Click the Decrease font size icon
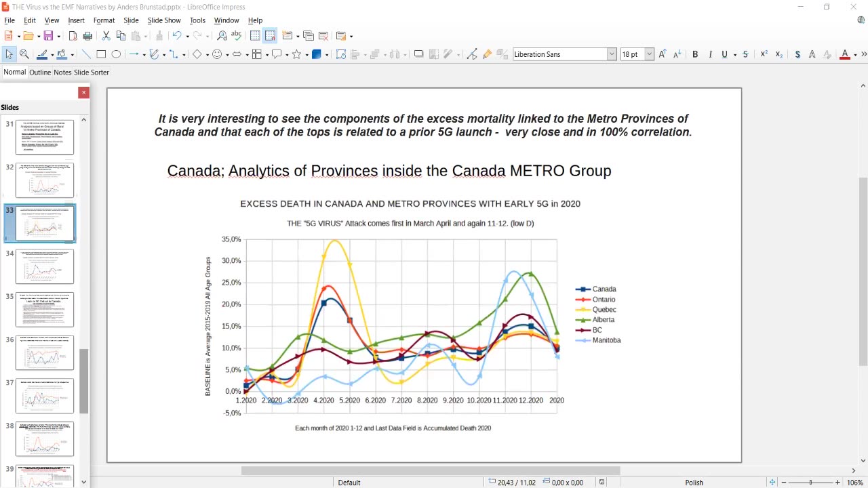Screen dimensions: 868x488 tap(677, 54)
